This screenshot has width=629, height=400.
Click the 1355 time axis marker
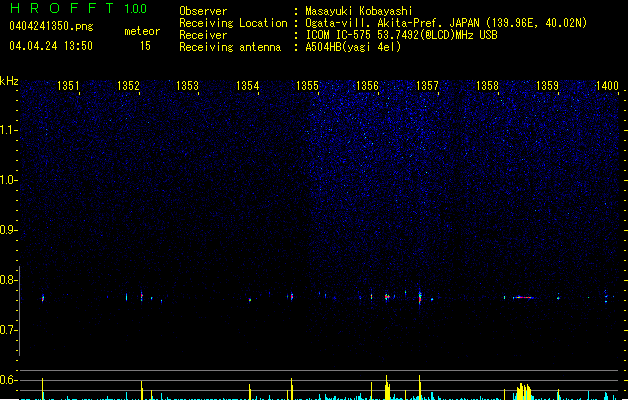point(307,86)
